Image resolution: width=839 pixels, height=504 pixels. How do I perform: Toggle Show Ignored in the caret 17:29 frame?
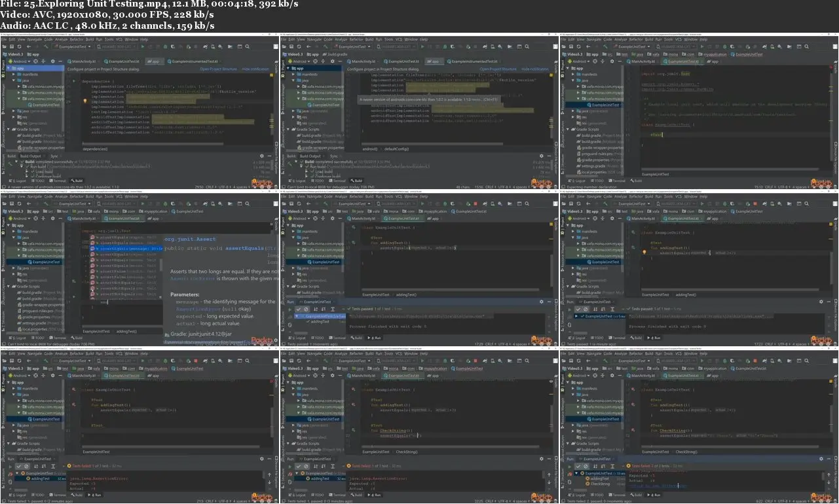tap(305, 308)
